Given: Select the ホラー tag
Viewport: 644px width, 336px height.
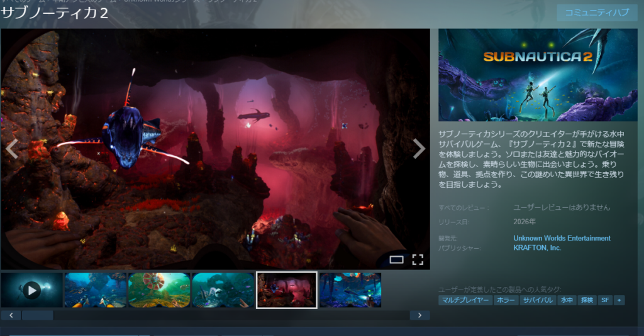Looking at the screenshot, I should (504, 300).
